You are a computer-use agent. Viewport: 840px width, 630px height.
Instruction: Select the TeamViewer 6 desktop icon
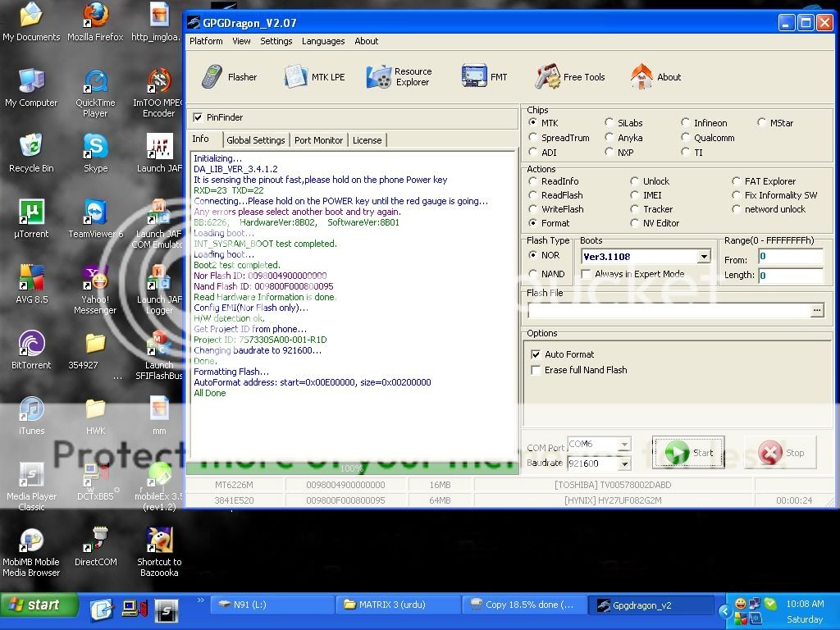[95, 219]
